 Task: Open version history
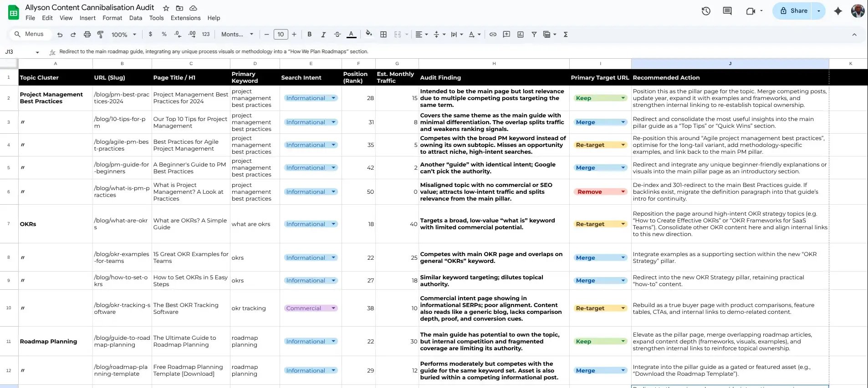tap(706, 11)
